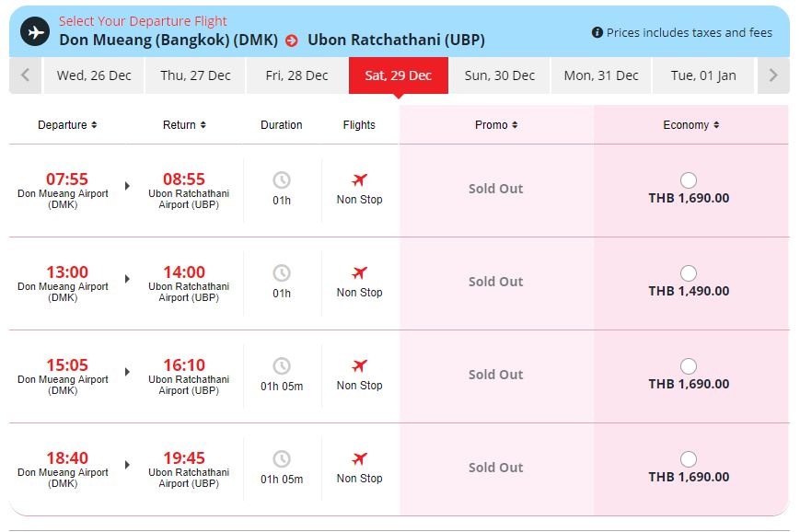Sort by Economy price column
This screenshot has height=532, width=800.
690,125
